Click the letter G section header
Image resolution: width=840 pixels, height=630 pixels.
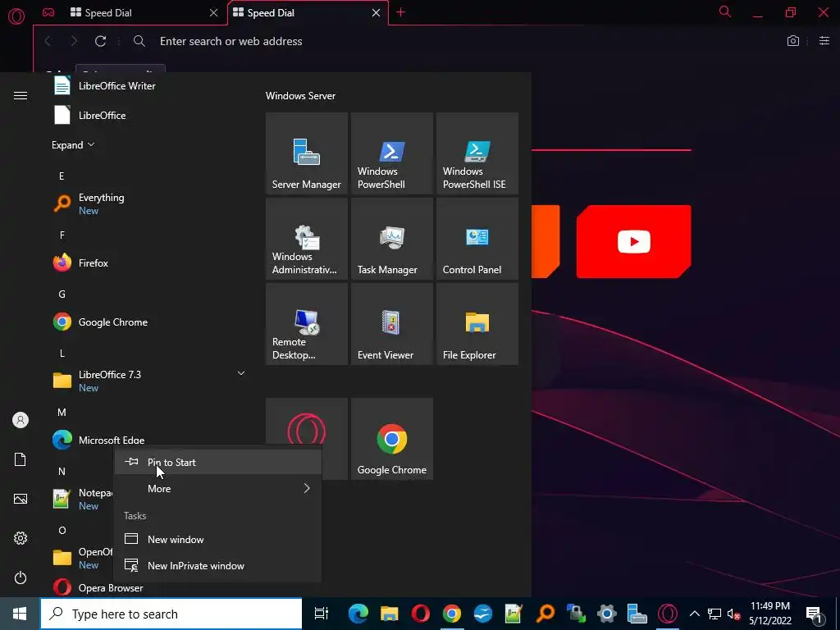click(x=62, y=294)
